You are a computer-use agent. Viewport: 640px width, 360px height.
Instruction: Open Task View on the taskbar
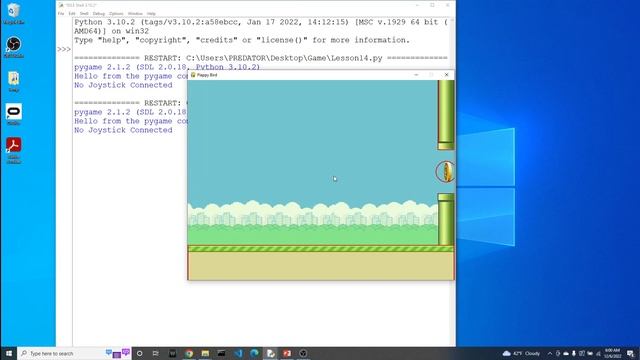pyautogui.click(x=156, y=353)
